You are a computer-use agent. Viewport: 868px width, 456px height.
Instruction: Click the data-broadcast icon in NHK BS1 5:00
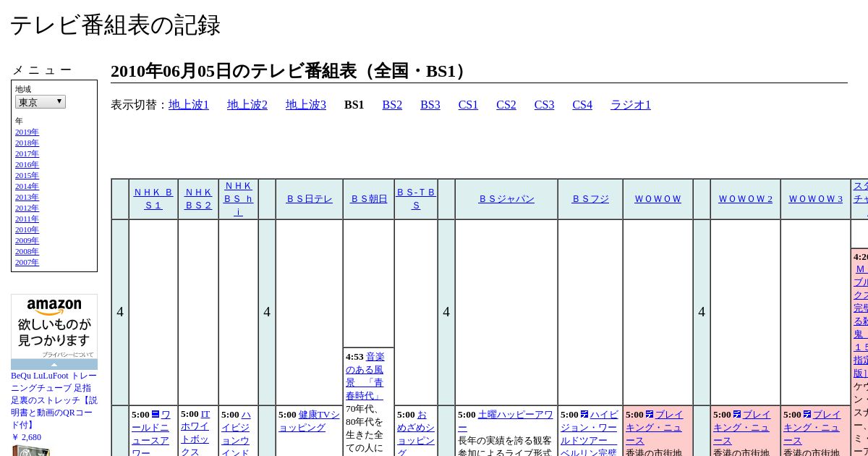pyautogui.click(x=156, y=415)
